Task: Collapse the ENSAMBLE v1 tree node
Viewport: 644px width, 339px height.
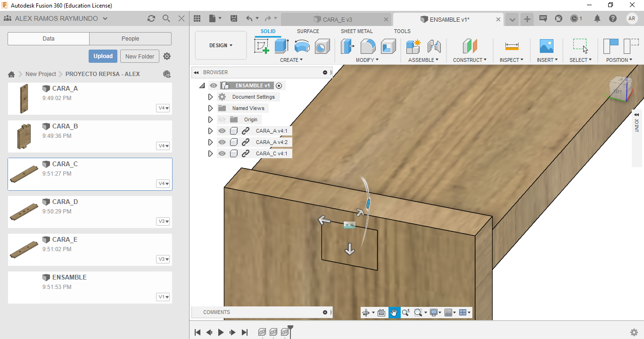Action: click(x=202, y=85)
